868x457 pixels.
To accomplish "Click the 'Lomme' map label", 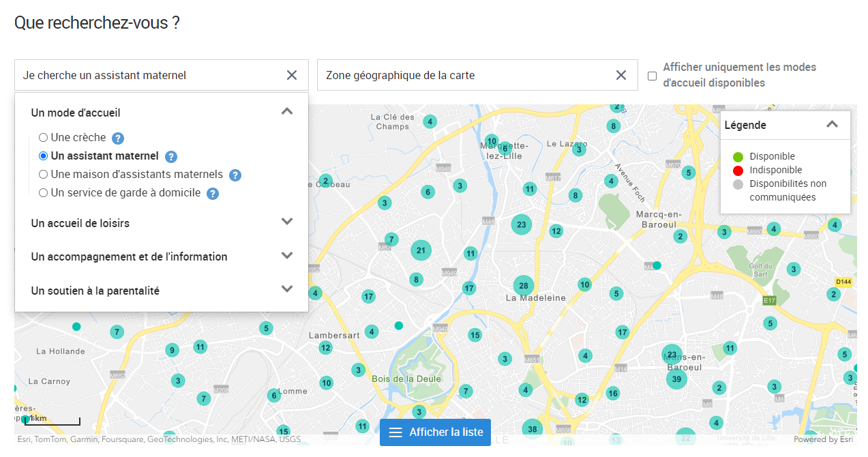I will point(293,391).
